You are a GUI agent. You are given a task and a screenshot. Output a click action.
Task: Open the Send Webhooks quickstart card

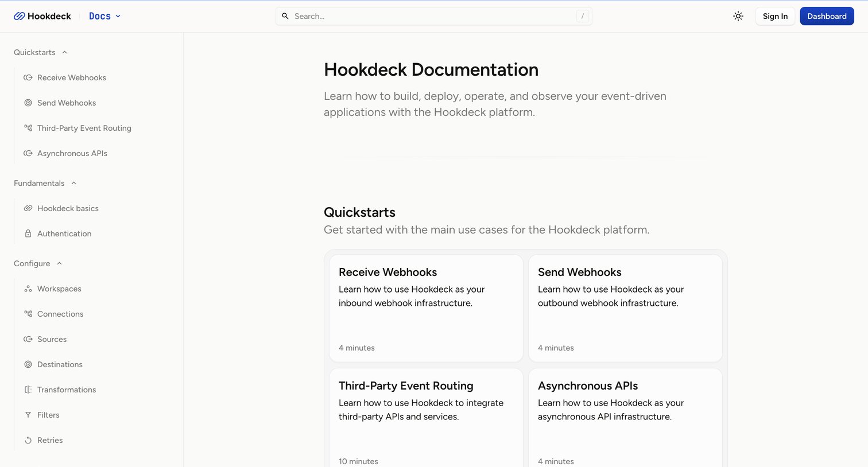click(x=625, y=308)
